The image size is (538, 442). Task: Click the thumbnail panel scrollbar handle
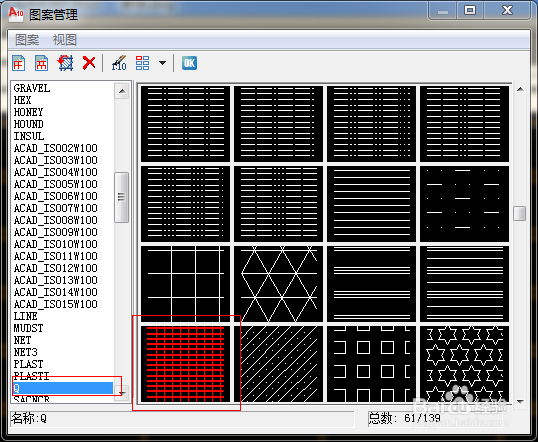(x=520, y=213)
